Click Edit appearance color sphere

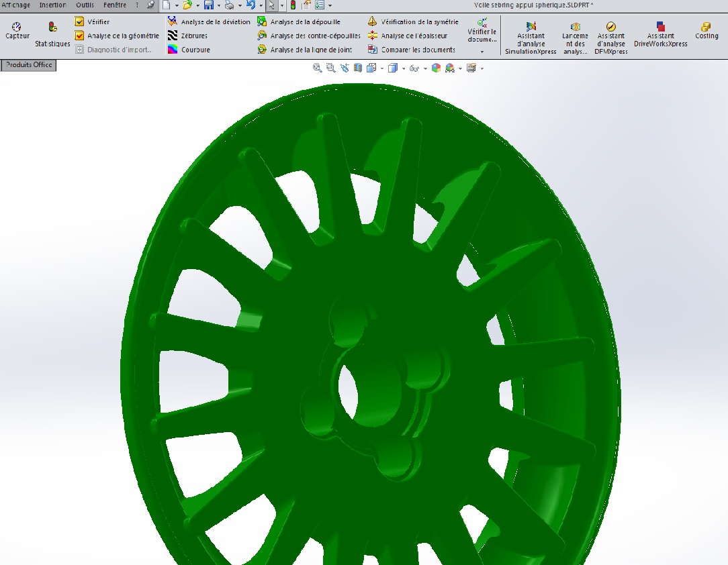point(436,68)
